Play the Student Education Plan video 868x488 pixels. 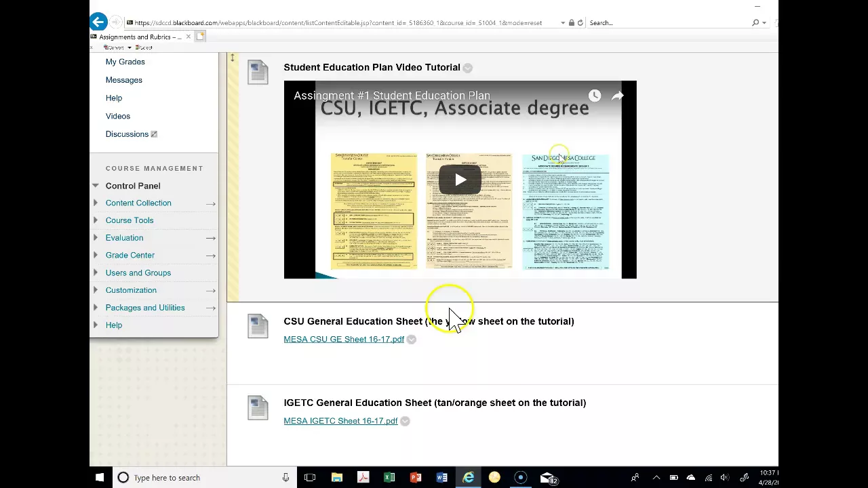coord(460,180)
